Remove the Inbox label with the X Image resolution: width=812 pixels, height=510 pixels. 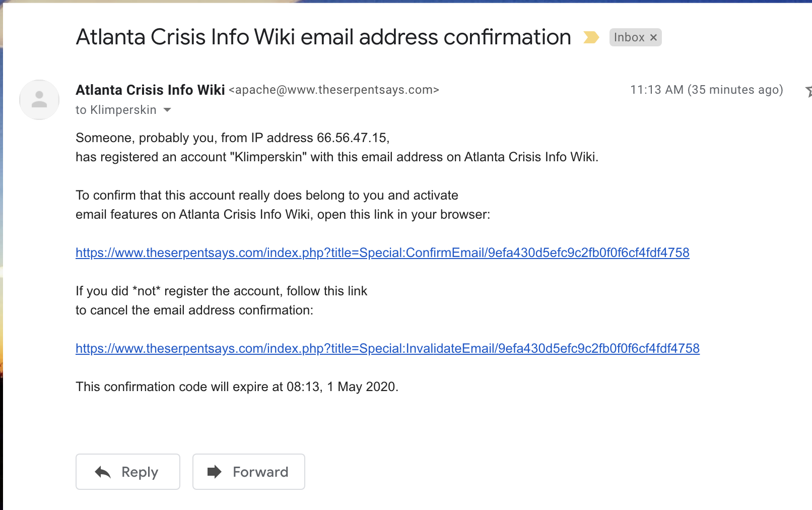tap(653, 37)
